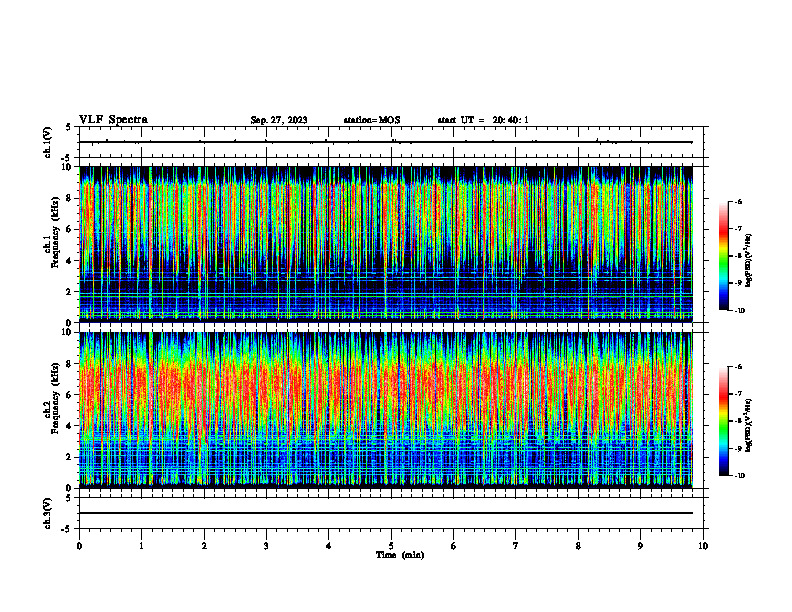The image size is (792, 612).
Task: Click the ch.2 colorbar "-6" tick label
Action: (738, 367)
